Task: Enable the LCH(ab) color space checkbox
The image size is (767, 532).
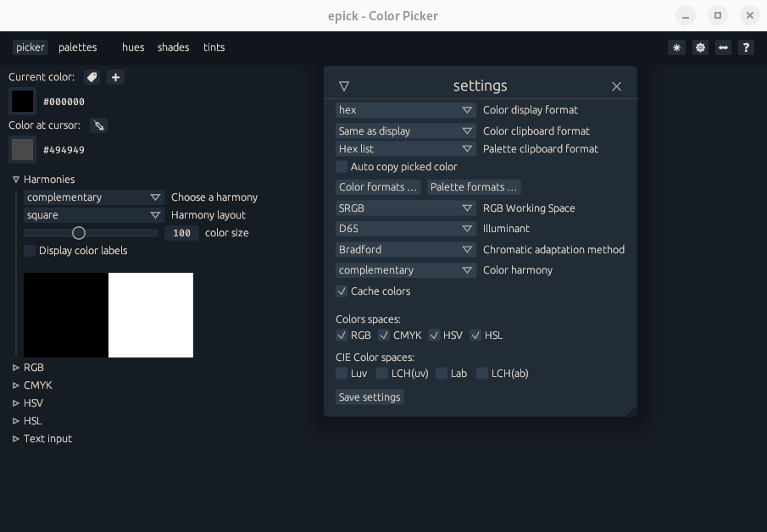Action: tap(482, 374)
